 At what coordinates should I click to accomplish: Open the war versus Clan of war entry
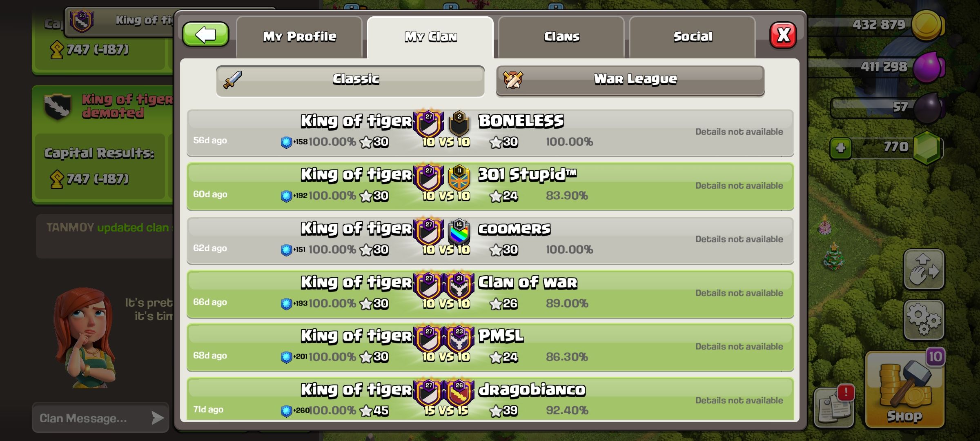point(490,294)
